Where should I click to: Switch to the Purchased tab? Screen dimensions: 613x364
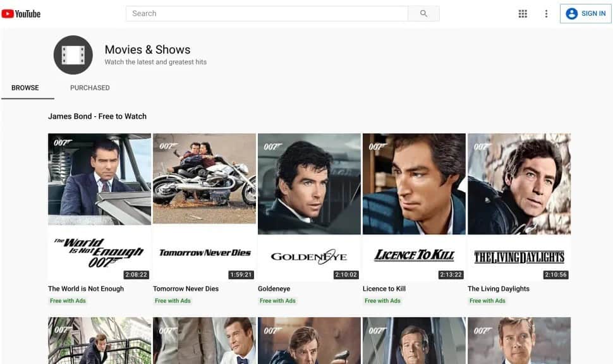(90, 88)
